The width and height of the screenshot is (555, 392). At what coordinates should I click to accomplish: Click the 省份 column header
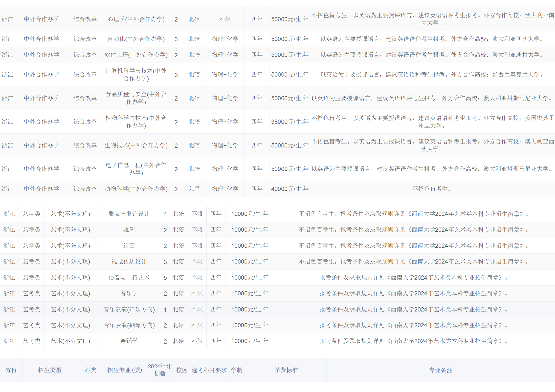11,370
